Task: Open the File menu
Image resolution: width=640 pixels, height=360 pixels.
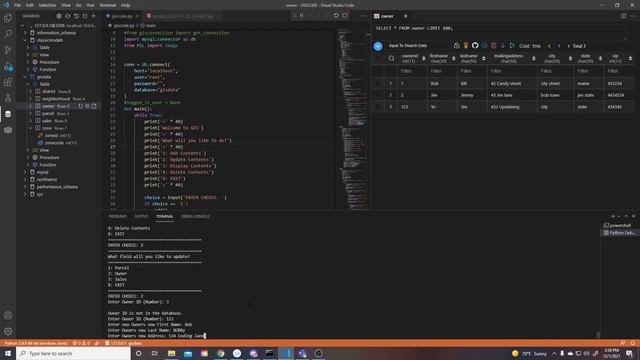Action: [17, 5]
